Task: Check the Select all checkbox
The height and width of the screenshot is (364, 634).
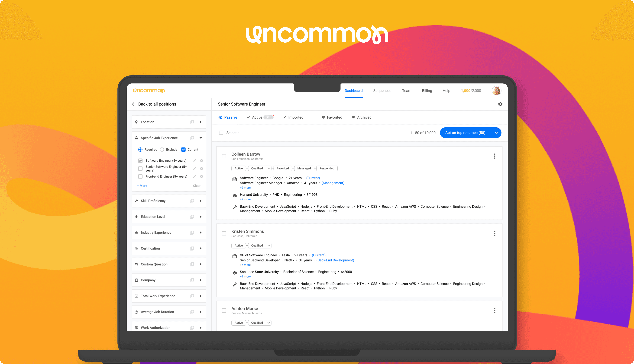Action: [221, 133]
